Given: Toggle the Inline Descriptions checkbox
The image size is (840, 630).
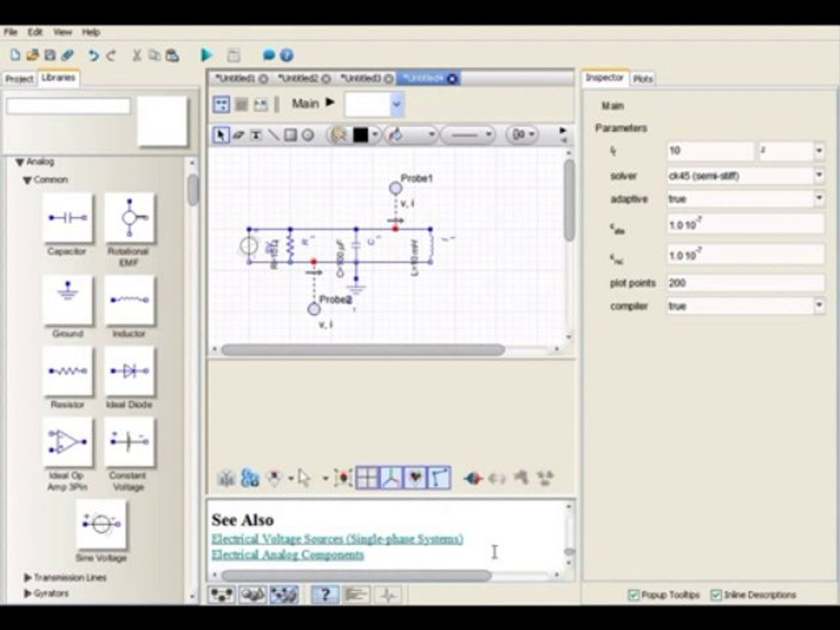Looking at the screenshot, I should point(717,595).
